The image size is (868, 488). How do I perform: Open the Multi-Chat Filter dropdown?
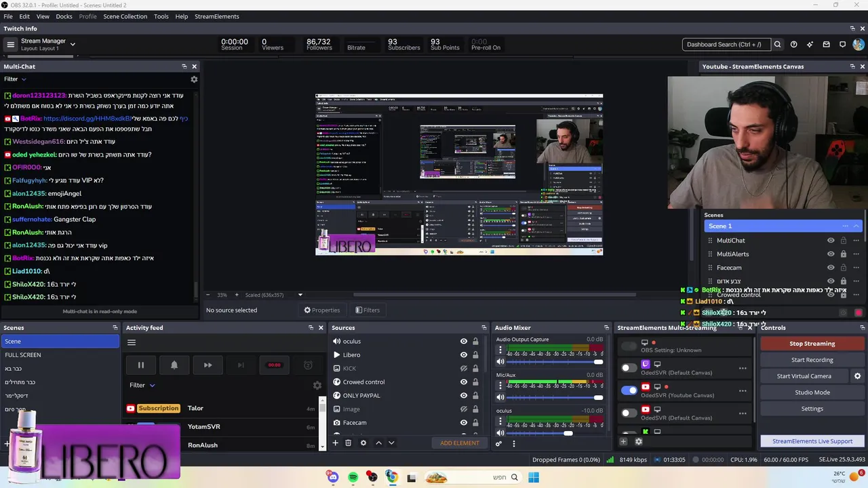15,79
